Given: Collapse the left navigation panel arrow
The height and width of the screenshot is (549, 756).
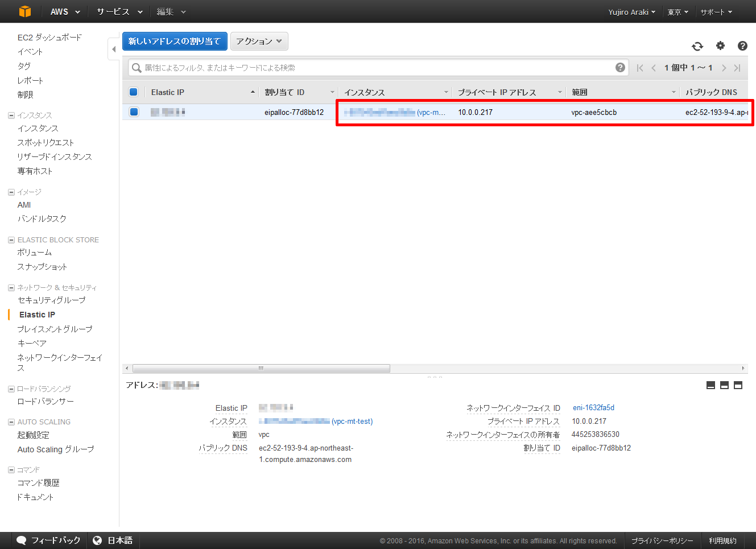Looking at the screenshot, I should pos(114,49).
